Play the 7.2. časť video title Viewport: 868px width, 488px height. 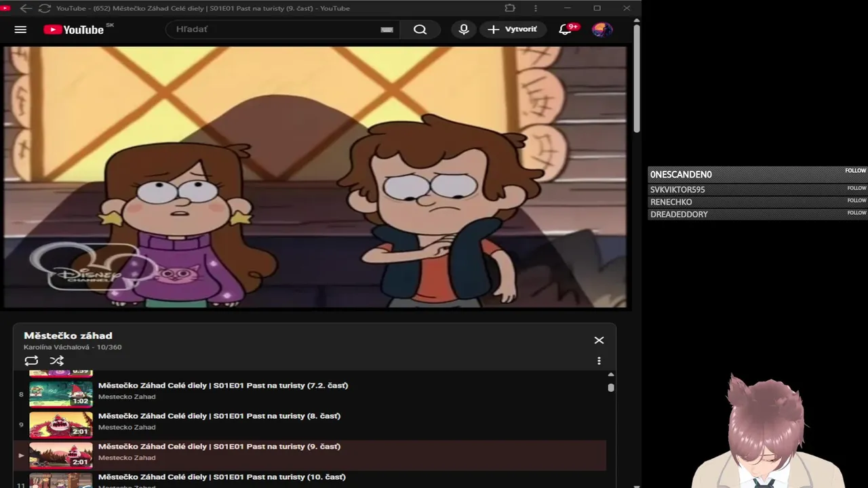(223, 385)
